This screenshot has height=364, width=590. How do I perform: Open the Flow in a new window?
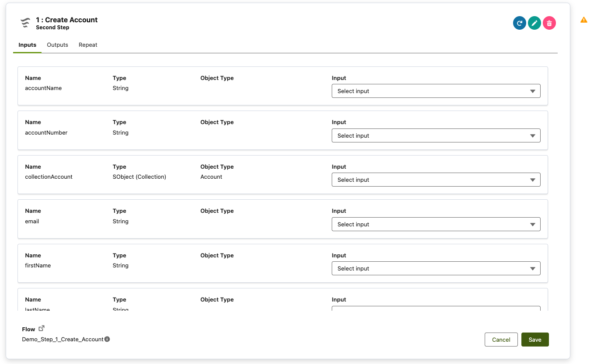click(x=41, y=327)
